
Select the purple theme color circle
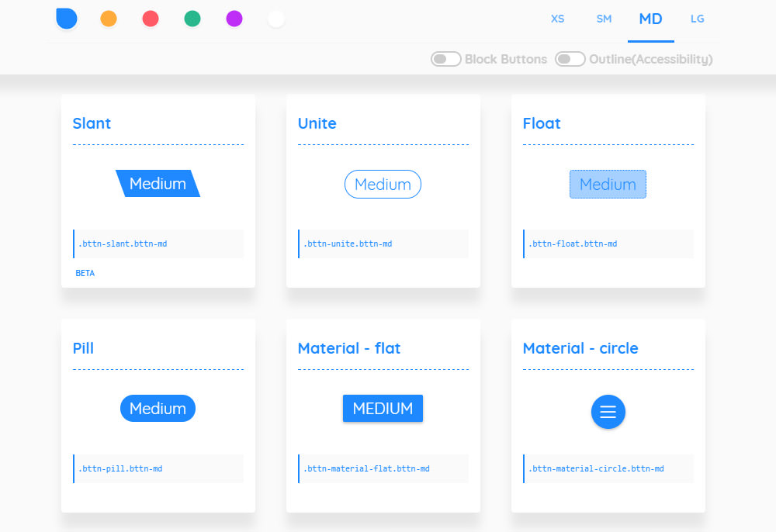pyautogui.click(x=234, y=17)
